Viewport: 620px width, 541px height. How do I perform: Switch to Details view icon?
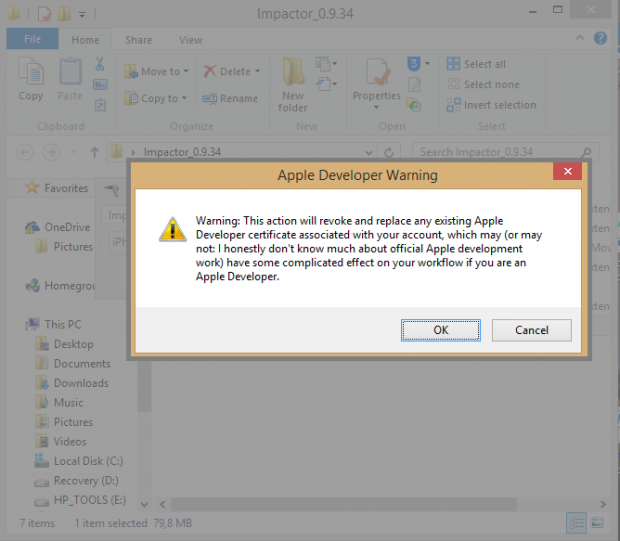point(577,523)
